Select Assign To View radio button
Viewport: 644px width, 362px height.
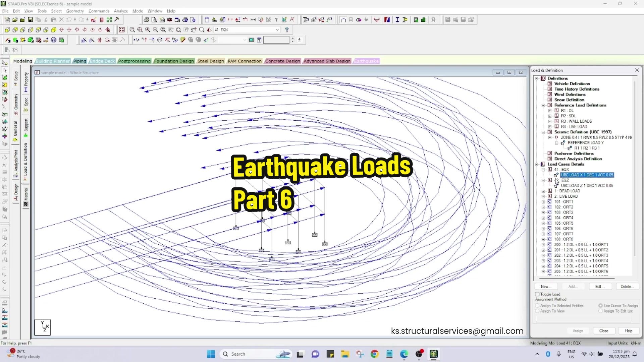537,311
